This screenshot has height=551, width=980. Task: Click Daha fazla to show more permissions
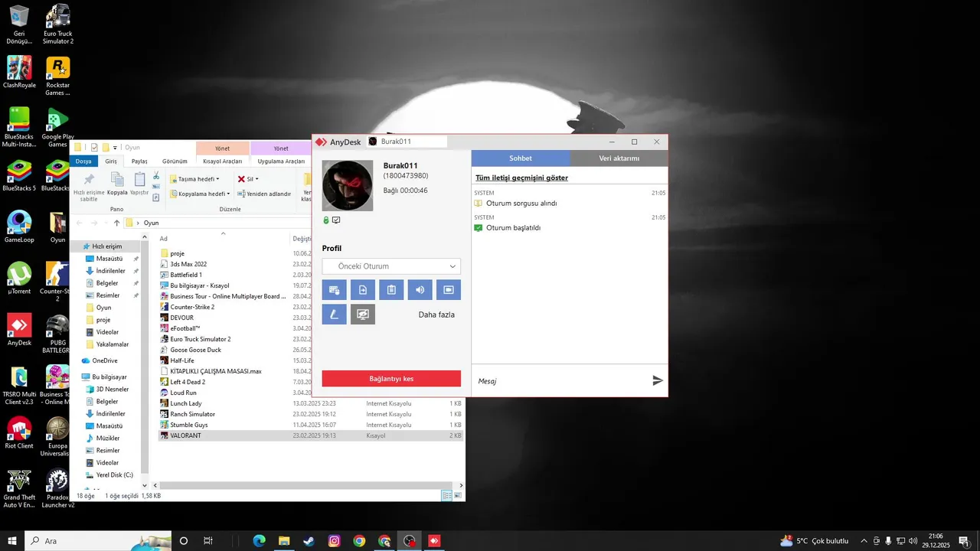tap(436, 315)
